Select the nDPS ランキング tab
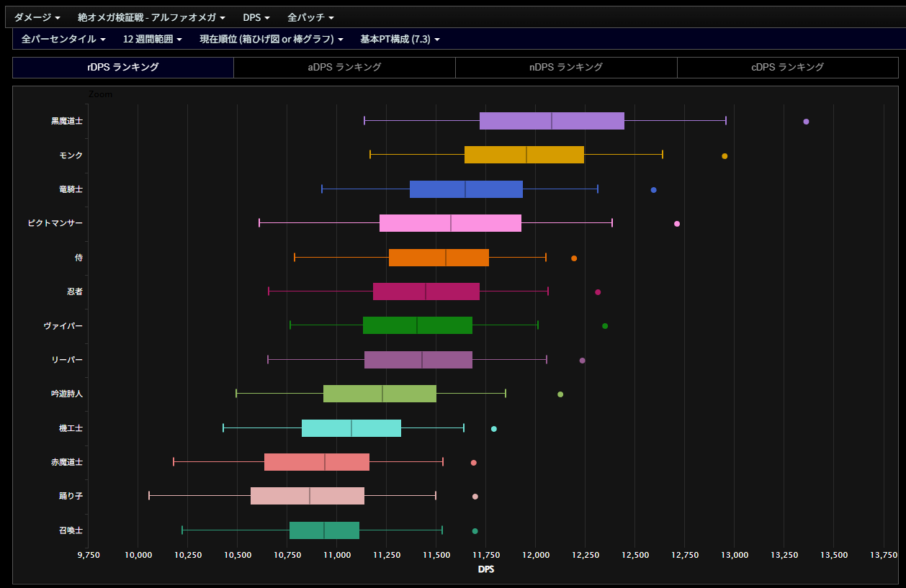The image size is (906, 588). click(x=566, y=67)
